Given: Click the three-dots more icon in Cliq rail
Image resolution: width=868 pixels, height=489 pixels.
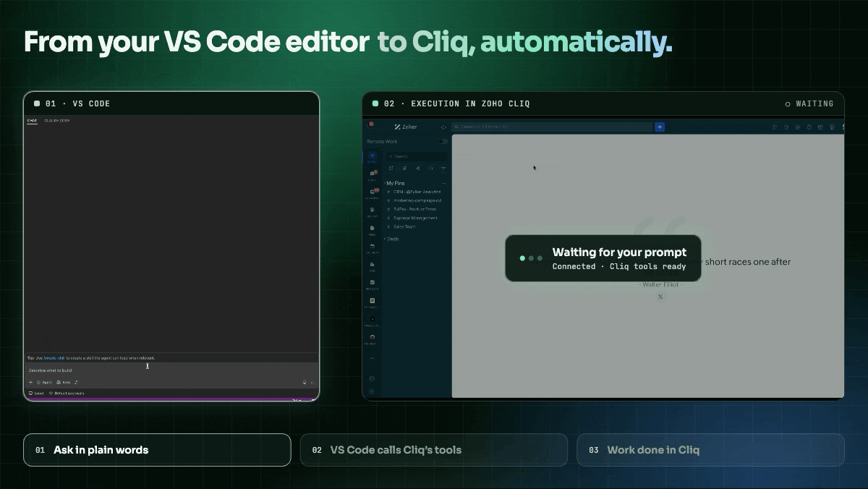Looking at the screenshot, I should pyautogui.click(x=372, y=357).
